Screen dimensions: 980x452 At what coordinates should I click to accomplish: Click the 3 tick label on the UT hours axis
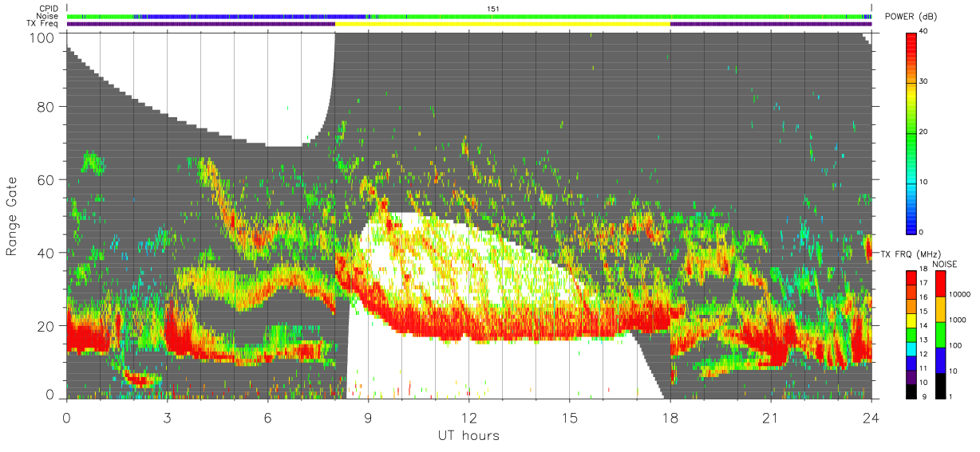[168, 417]
